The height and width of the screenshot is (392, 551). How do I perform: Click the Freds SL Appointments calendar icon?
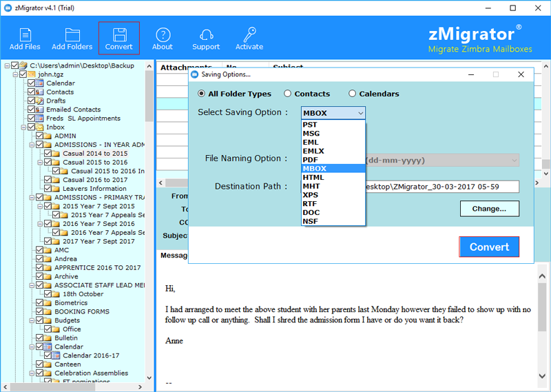coord(40,118)
